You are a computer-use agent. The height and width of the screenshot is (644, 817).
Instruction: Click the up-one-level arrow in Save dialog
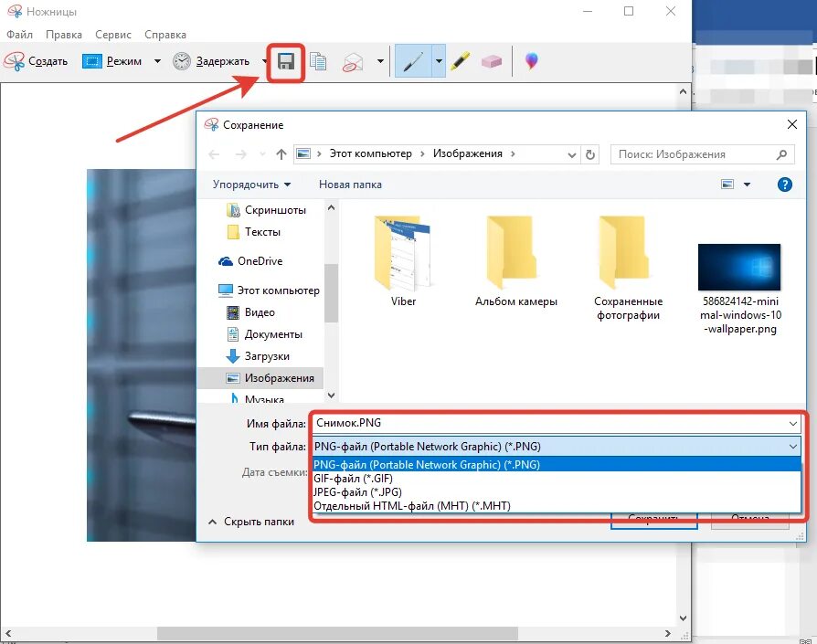281,154
